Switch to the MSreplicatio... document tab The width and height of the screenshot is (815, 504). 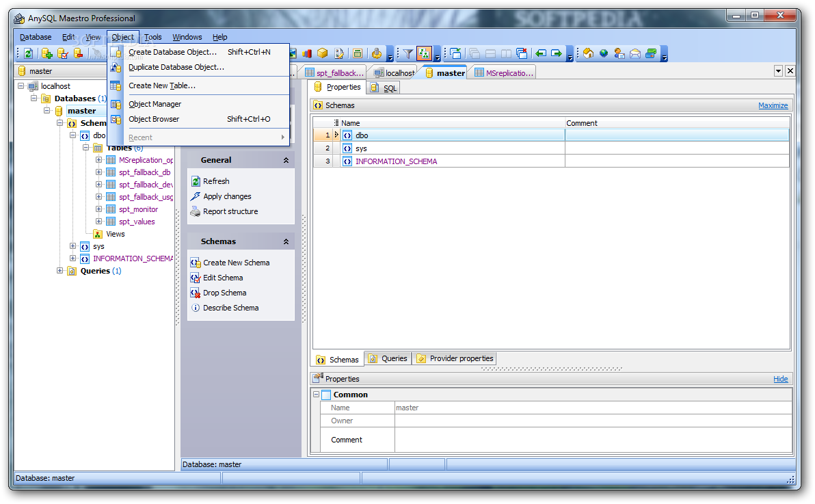503,72
